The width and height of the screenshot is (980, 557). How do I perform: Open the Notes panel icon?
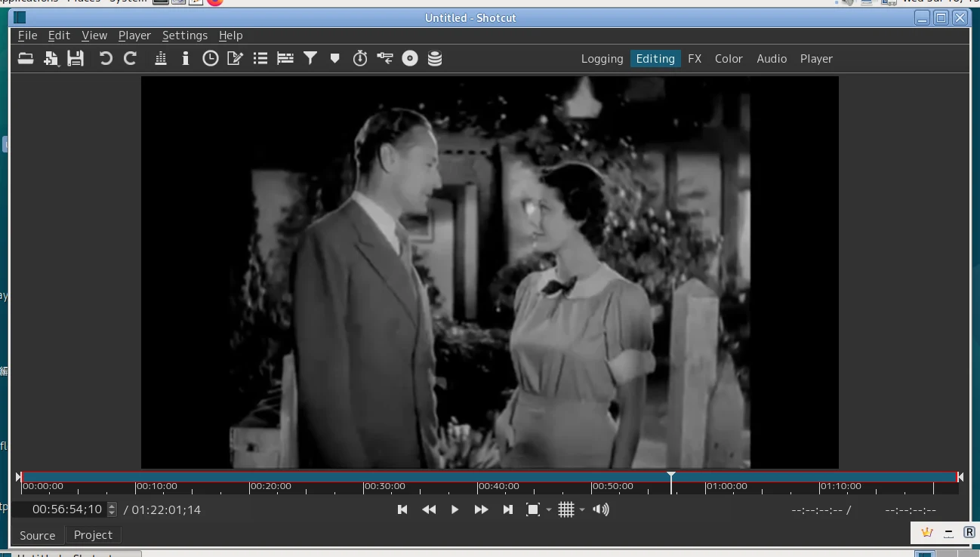tap(235, 58)
